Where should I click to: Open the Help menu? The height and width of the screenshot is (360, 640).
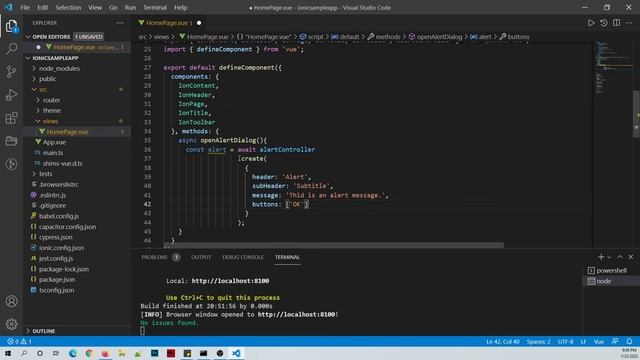coord(180,7)
